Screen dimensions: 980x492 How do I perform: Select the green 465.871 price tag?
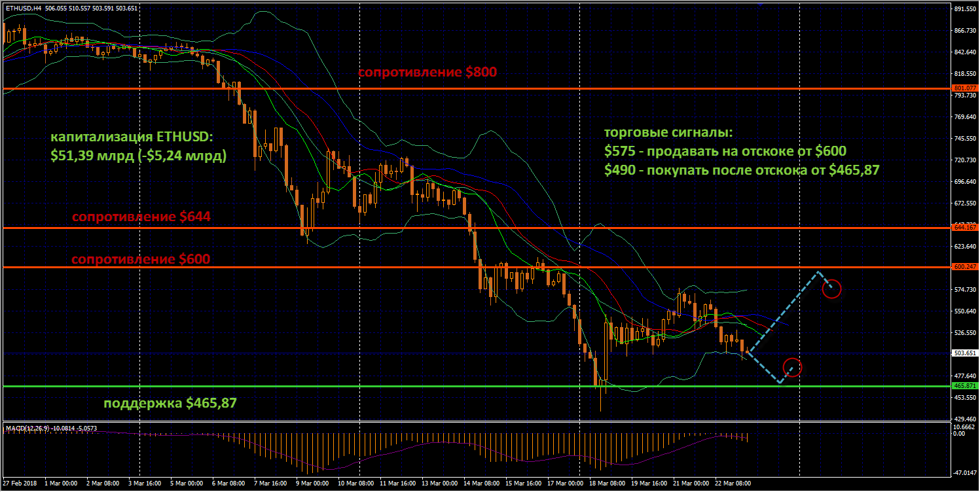(965, 387)
